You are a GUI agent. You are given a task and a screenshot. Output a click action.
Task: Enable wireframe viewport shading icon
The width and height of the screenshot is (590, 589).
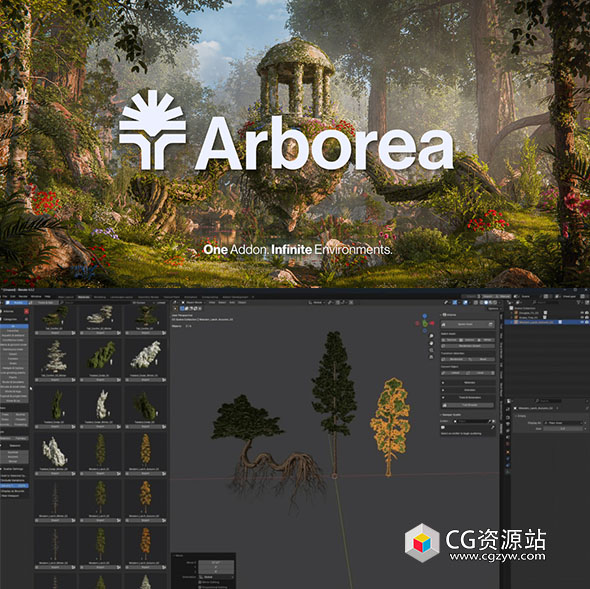point(482,302)
